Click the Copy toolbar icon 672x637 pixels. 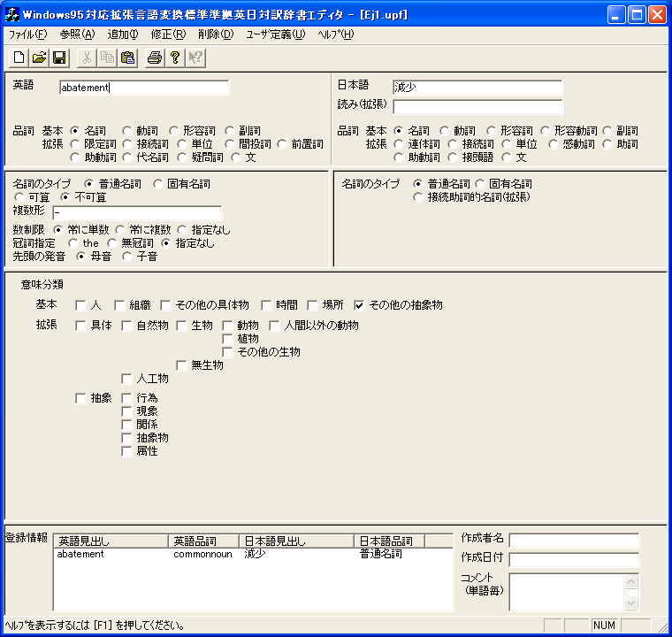point(107,58)
